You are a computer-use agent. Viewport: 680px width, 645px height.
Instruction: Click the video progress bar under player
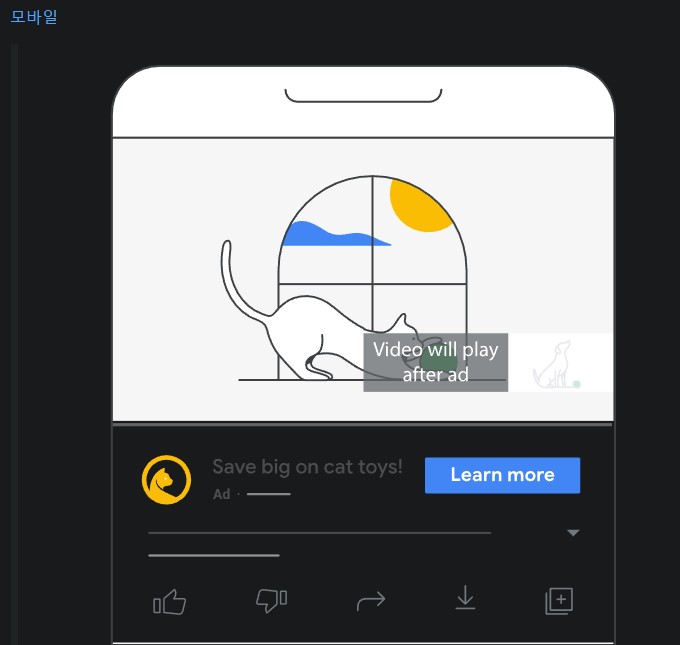click(x=363, y=424)
